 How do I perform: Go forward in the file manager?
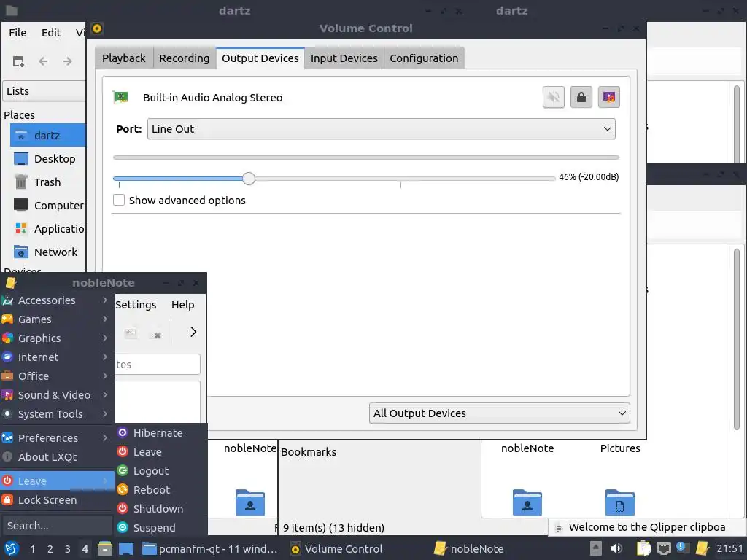[x=68, y=61]
